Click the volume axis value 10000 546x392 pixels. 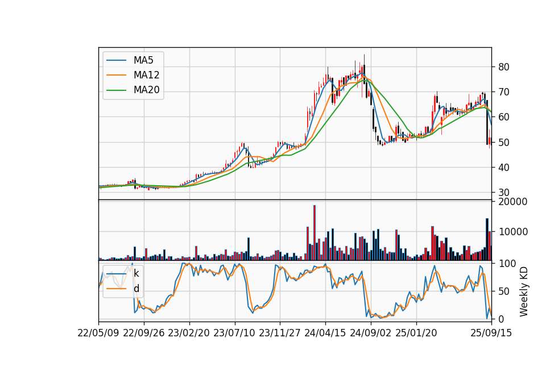[x=512, y=232]
